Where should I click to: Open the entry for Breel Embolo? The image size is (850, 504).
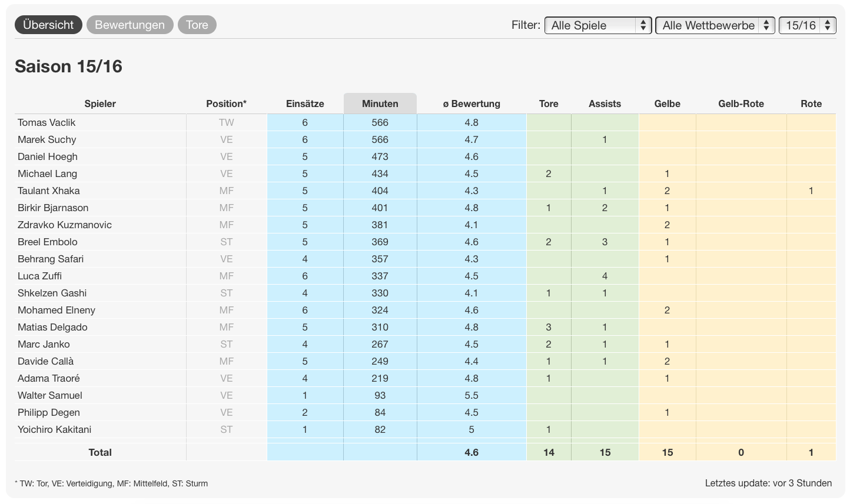(47, 242)
